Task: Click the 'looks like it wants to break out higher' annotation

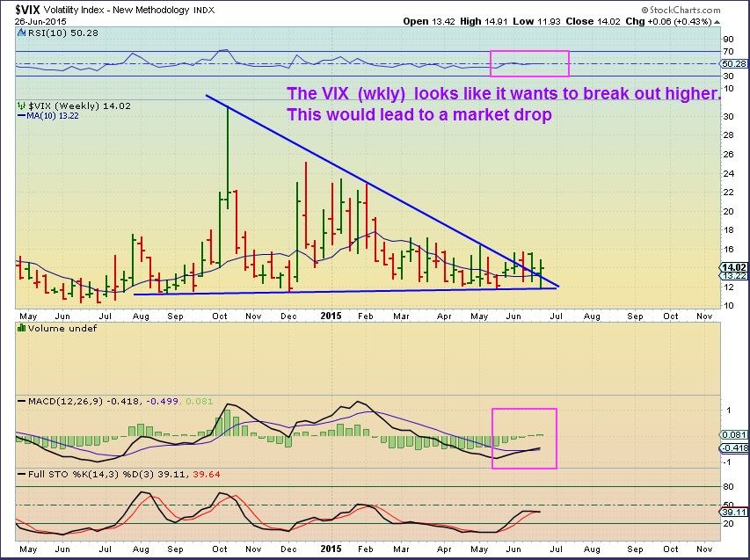Action: click(567, 94)
